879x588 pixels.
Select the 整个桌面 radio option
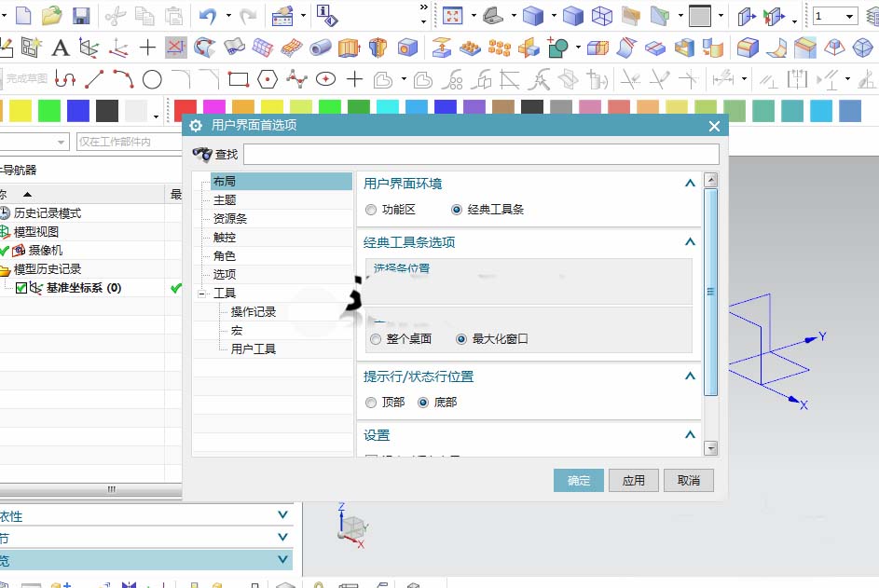pyautogui.click(x=373, y=339)
